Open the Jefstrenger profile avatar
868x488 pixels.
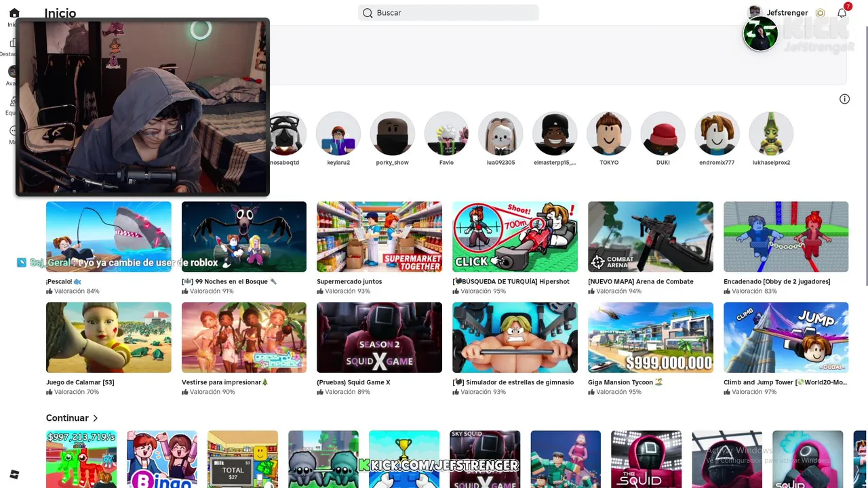pos(755,13)
